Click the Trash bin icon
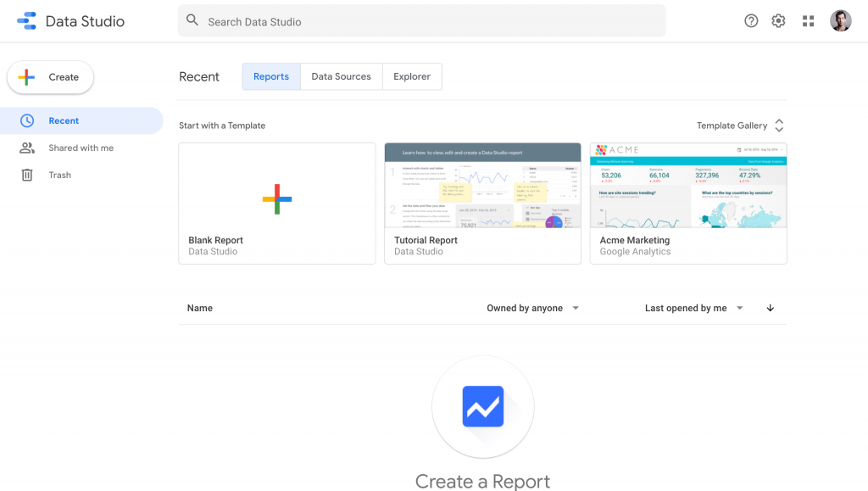 [27, 175]
